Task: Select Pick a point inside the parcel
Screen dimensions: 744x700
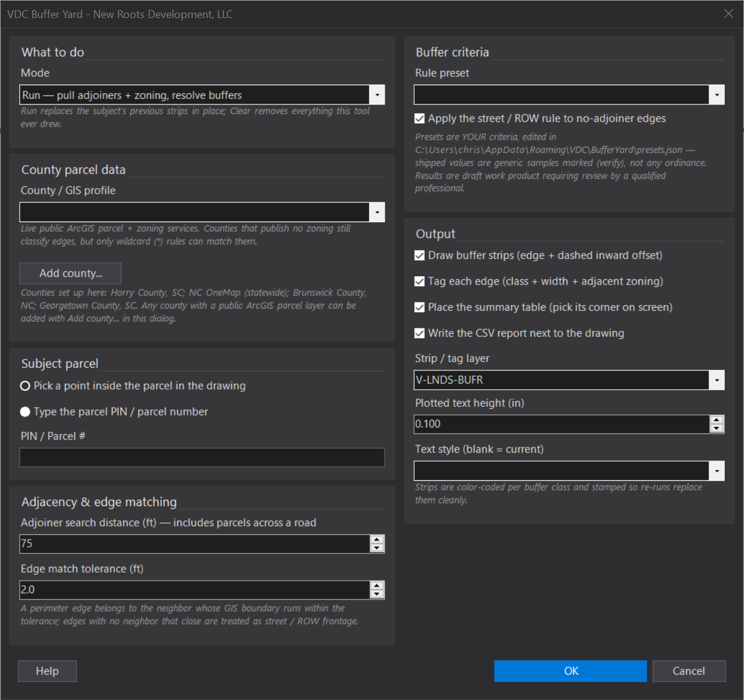Action: pos(25,386)
